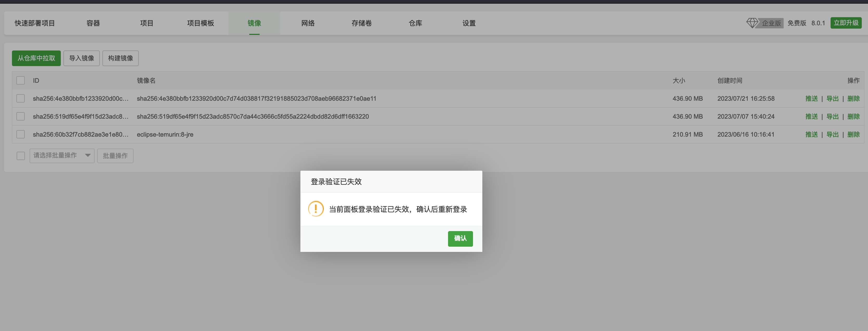This screenshot has height=331, width=868.
Task: Click 删除 for sha256:4e380bbfb image
Action: click(853, 98)
